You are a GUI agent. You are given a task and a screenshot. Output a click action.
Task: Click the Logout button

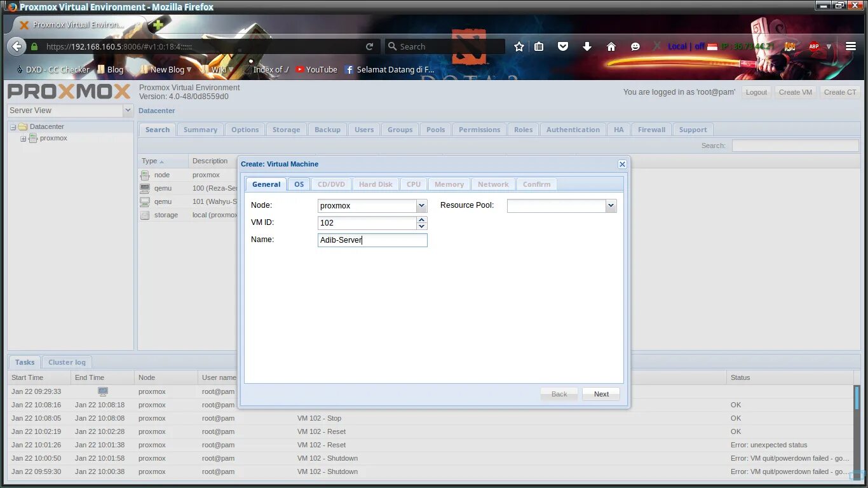[756, 92]
